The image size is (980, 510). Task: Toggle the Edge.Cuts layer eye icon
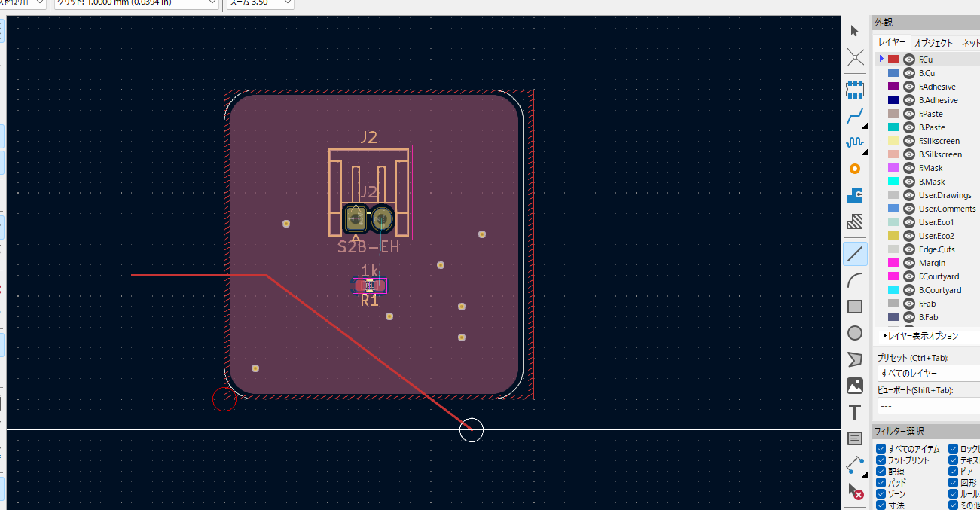[909, 249]
